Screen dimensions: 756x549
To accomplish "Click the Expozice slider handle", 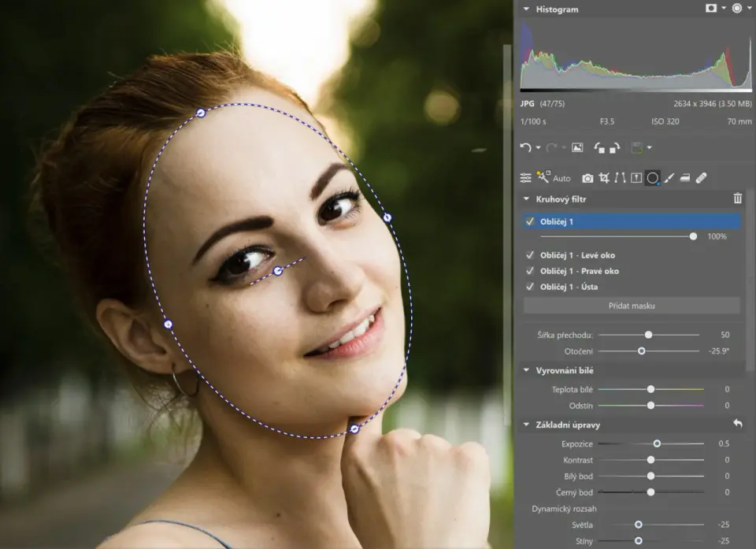I will coord(657,443).
